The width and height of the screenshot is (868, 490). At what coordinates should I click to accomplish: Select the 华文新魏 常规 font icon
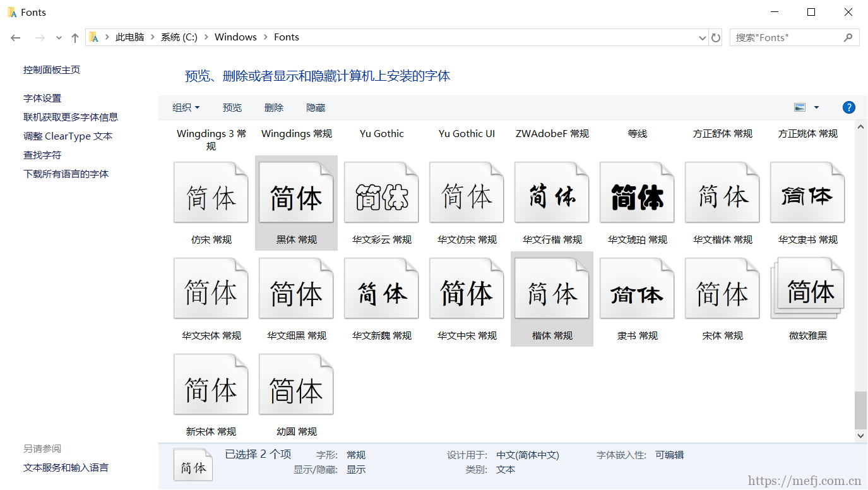click(x=381, y=289)
